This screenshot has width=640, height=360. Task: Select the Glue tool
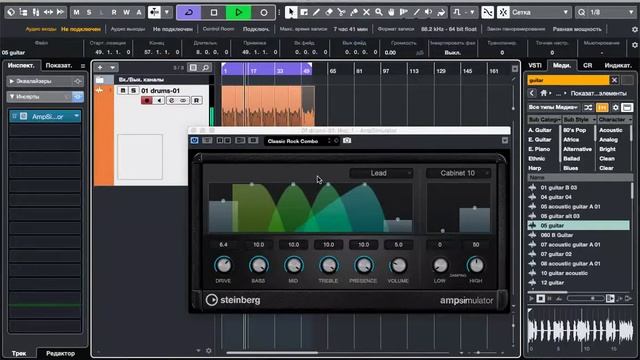[354, 12]
